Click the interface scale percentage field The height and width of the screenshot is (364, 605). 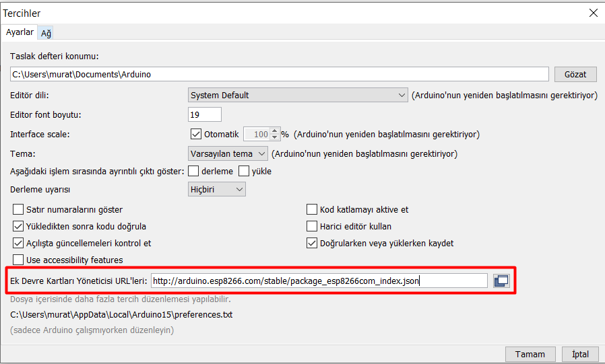[257, 134]
